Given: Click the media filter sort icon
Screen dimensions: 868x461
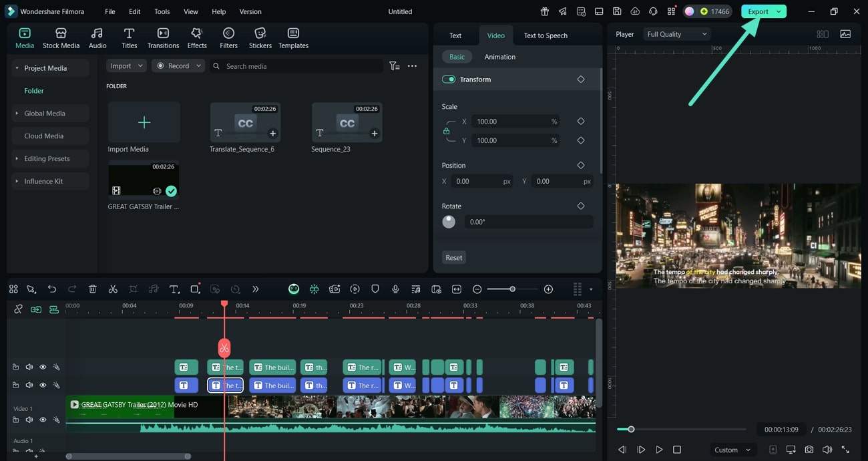Looking at the screenshot, I should [x=395, y=66].
